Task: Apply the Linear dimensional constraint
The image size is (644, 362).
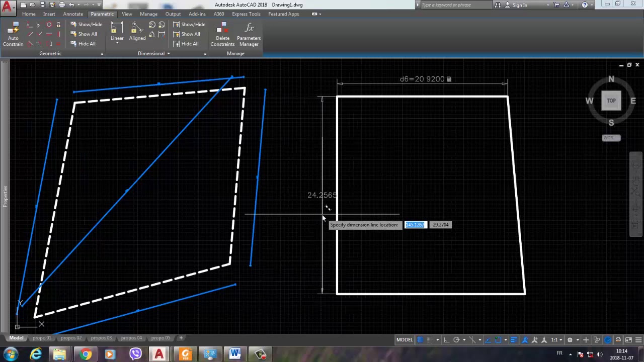Action: click(x=117, y=32)
